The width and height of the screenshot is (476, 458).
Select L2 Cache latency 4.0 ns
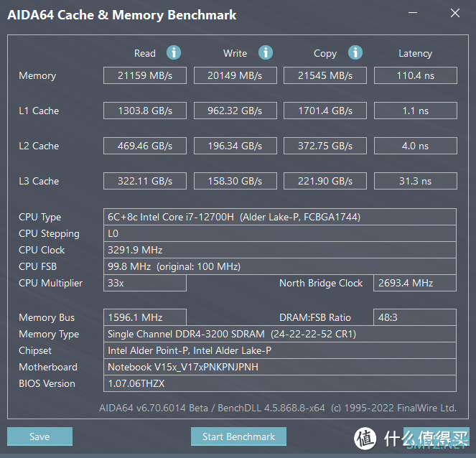(415, 146)
